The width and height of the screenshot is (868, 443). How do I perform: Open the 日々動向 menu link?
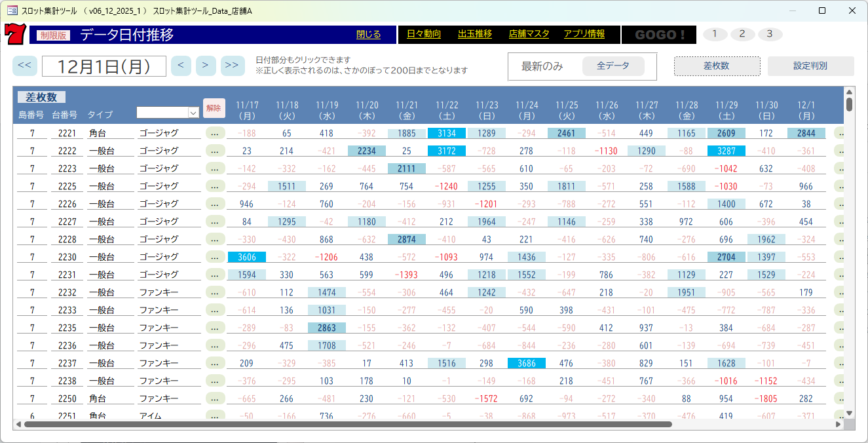(423, 34)
